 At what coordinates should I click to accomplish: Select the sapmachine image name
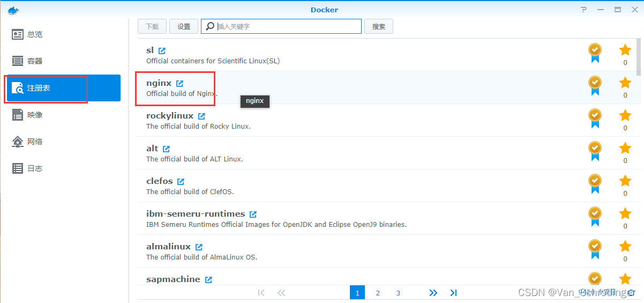pos(173,279)
